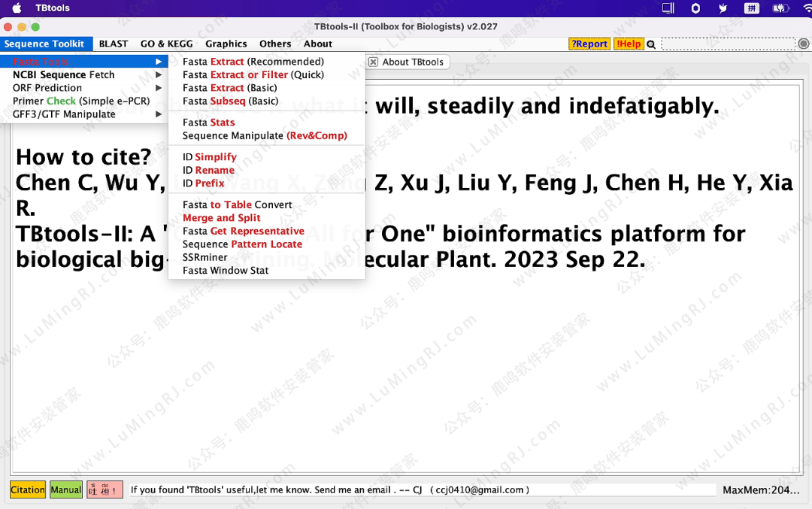Click the screen mirroring display icon
This screenshot has height=509, width=812.
point(668,8)
